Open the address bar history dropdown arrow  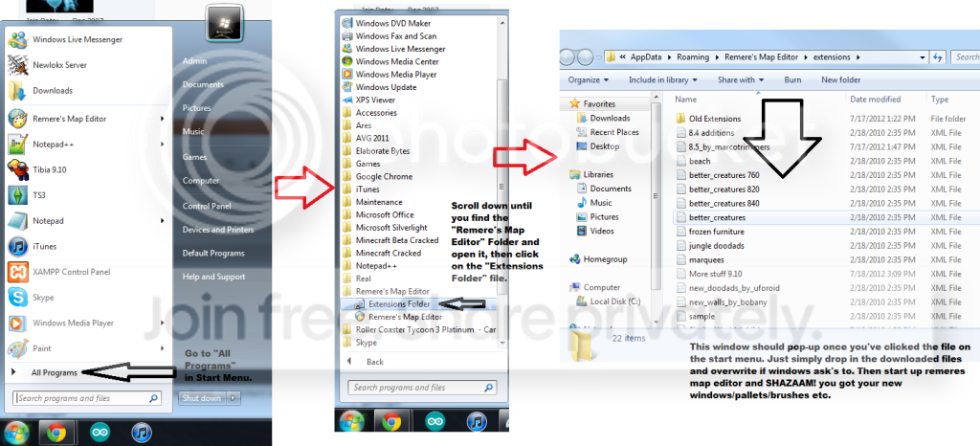tap(923, 56)
